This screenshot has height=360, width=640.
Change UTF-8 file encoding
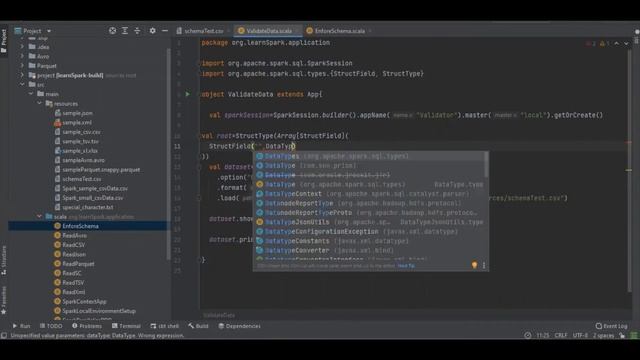(580, 336)
